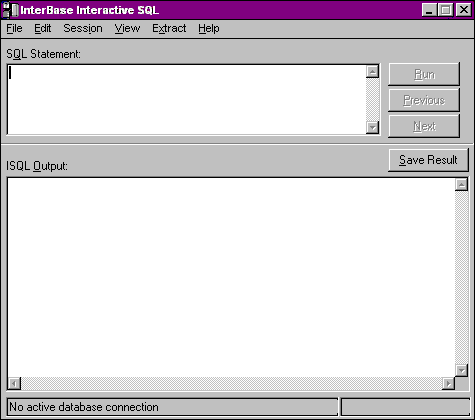This screenshot has height=420, width=475.
Task: Click the InterBase application icon in title bar
Action: (10, 10)
